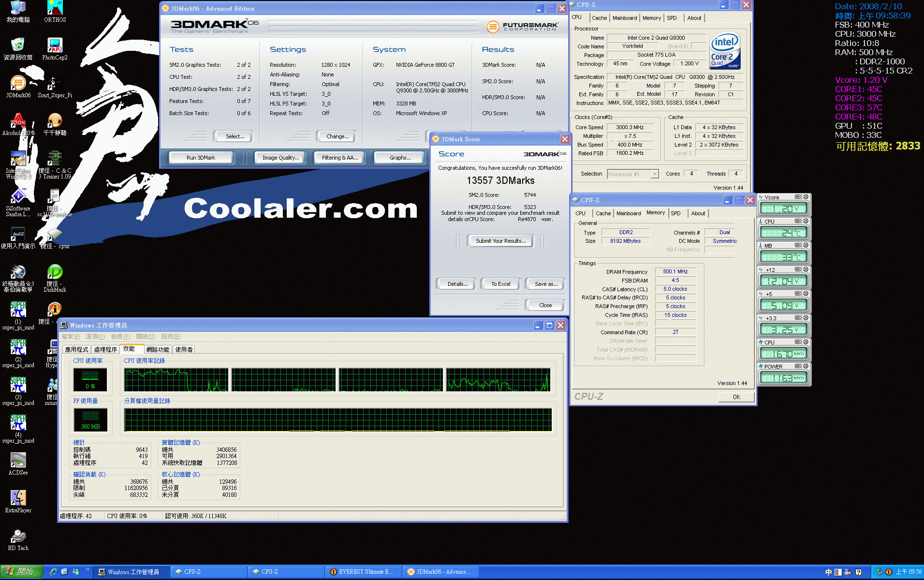924x580 pixels.
Task: Click Image Quality... button in 3DMark06
Action: [x=280, y=158]
